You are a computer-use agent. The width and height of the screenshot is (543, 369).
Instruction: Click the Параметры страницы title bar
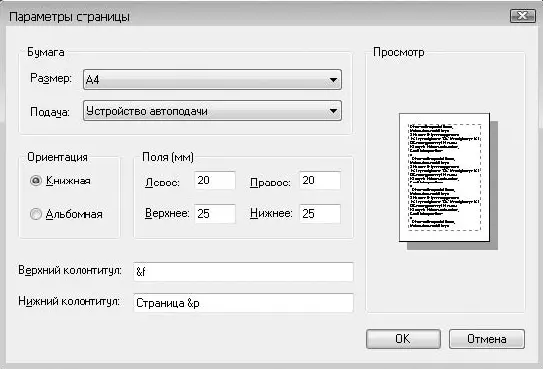(x=256, y=16)
